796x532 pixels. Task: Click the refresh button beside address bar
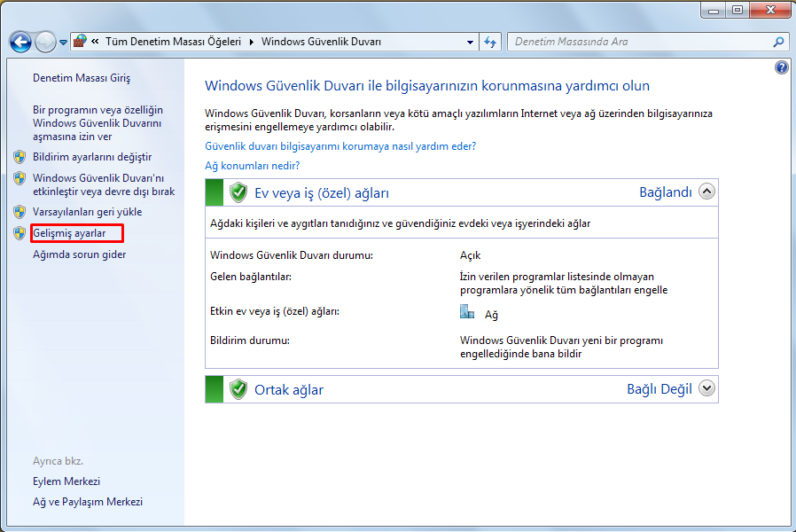point(490,42)
